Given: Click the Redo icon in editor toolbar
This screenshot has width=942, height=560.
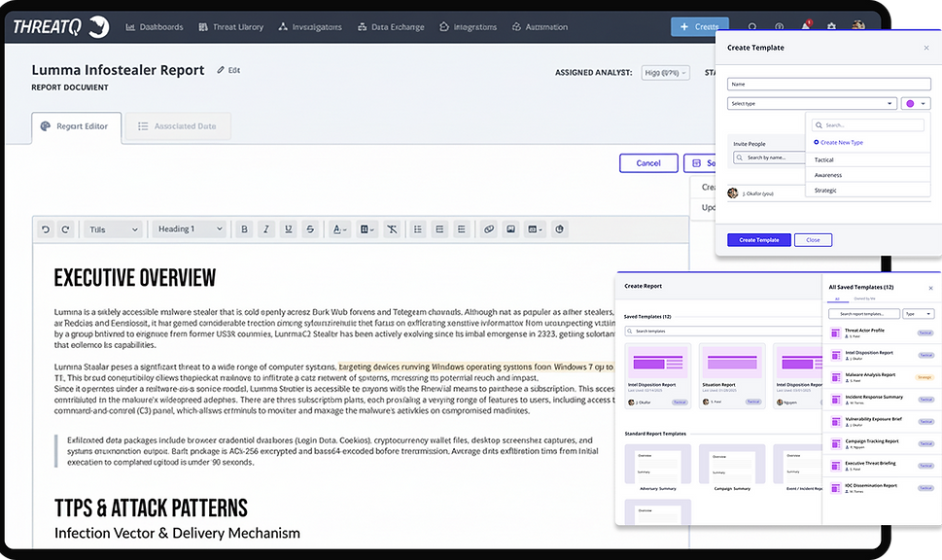Looking at the screenshot, I should tap(65, 228).
